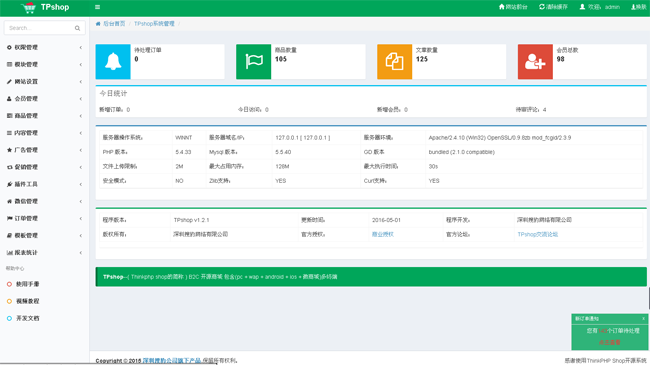Image resolution: width=650 pixels, height=365 pixels.
Task: Close the new order notification popup
Action: click(x=643, y=319)
